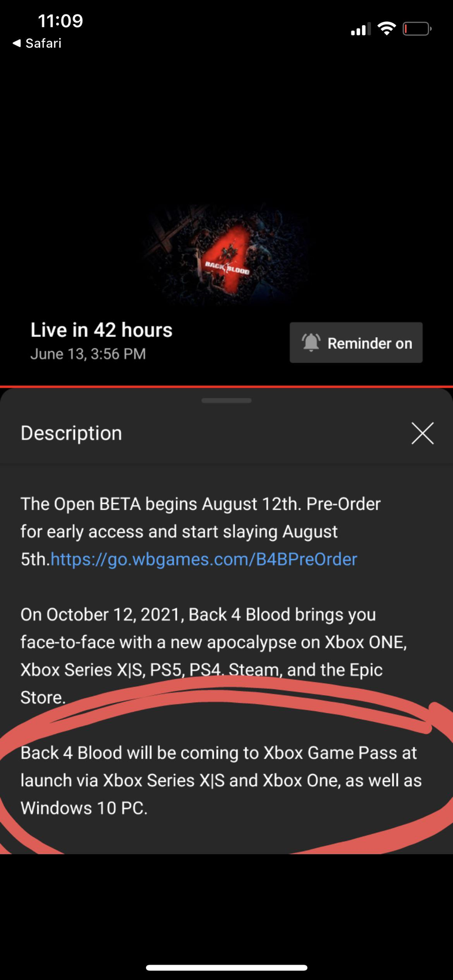Tap the Open BETA begins paragraph
This screenshot has height=980, width=453.
point(201,532)
